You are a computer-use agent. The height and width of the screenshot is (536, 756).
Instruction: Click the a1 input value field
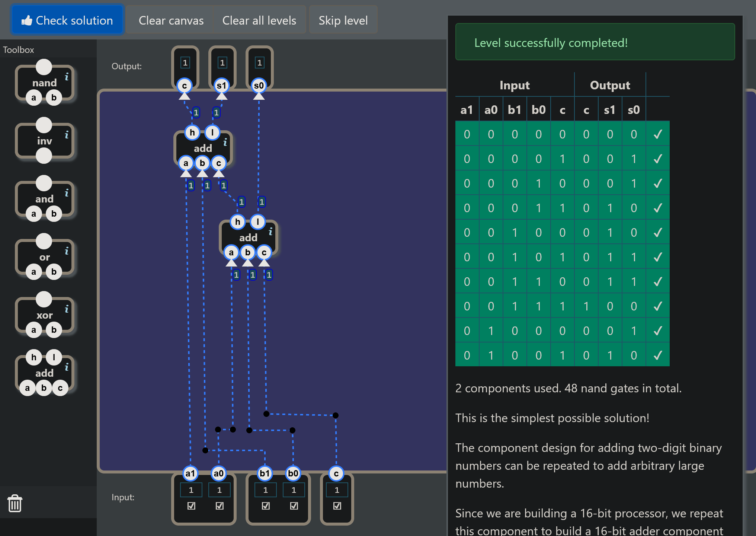pyautogui.click(x=191, y=490)
